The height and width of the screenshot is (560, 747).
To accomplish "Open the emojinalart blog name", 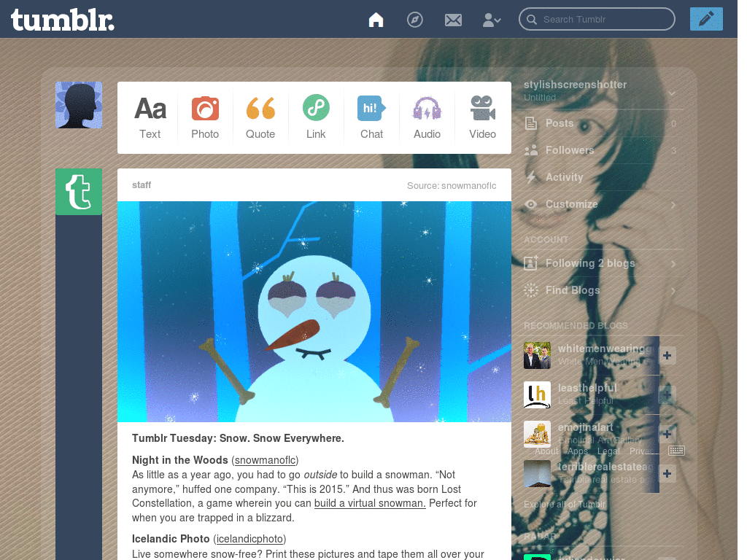I will 586,427.
